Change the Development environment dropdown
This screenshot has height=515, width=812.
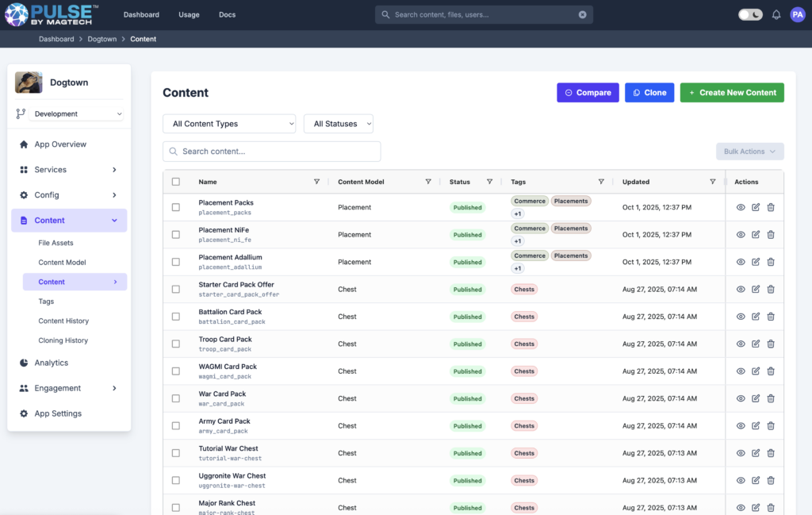point(78,114)
